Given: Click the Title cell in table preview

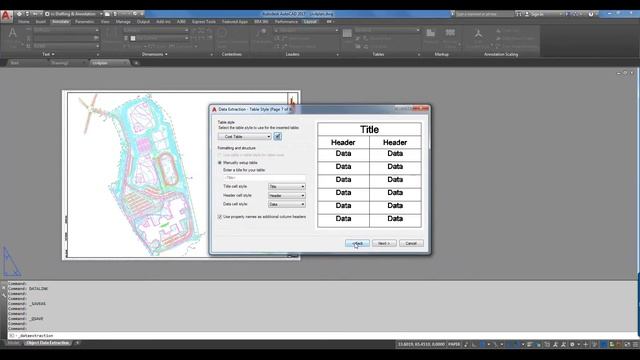Looking at the screenshot, I should 369,129.
